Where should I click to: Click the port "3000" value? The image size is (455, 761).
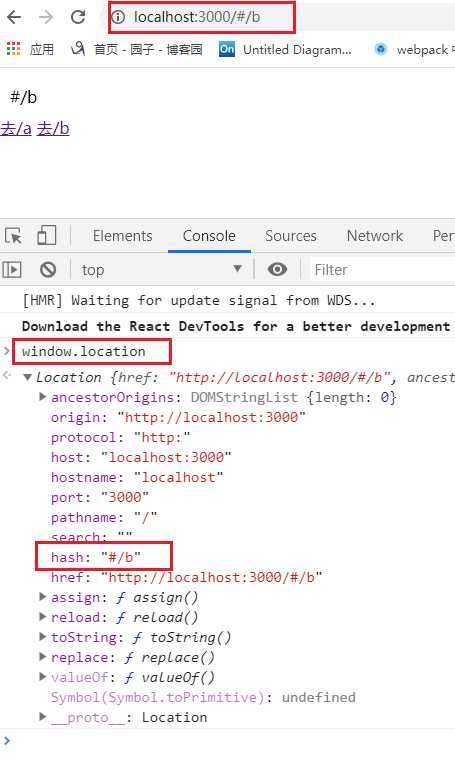click(125, 497)
